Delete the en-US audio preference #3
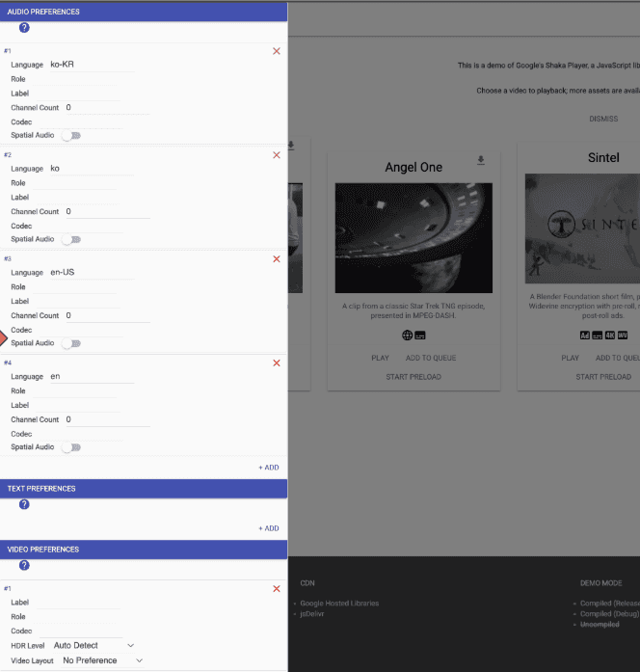The image size is (640, 672). [277, 259]
